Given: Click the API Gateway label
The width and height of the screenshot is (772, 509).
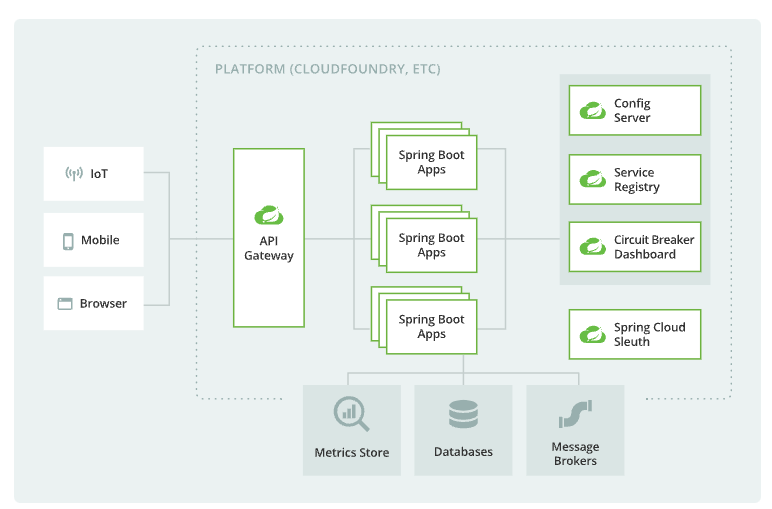Looking at the screenshot, I should coord(269,248).
